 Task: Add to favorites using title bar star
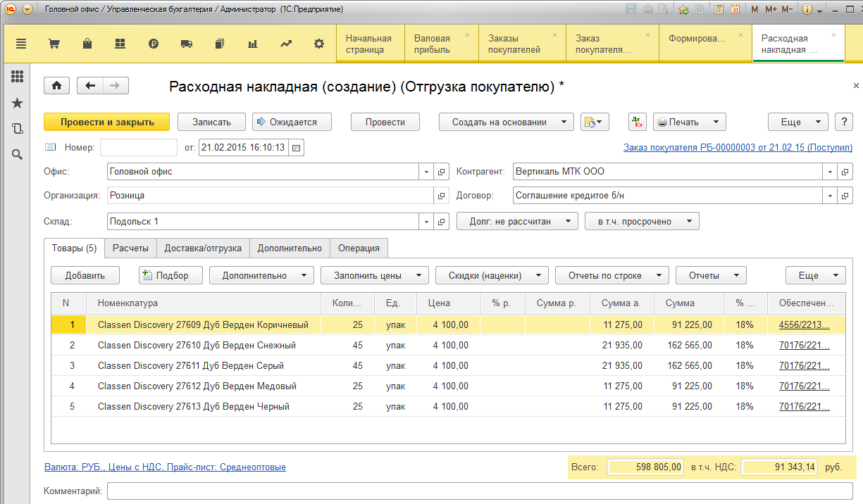pyautogui.click(x=683, y=10)
